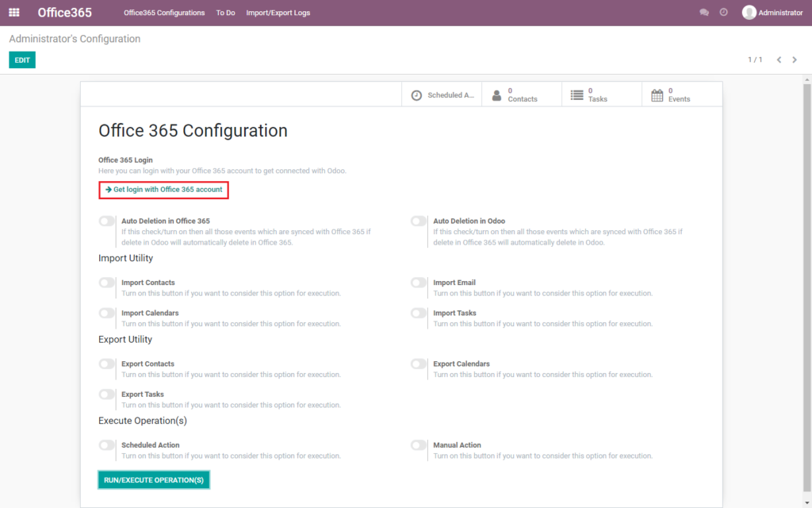Open Scheduled Actions stat button
This screenshot has height=508, width=812.
click(442, 95)
